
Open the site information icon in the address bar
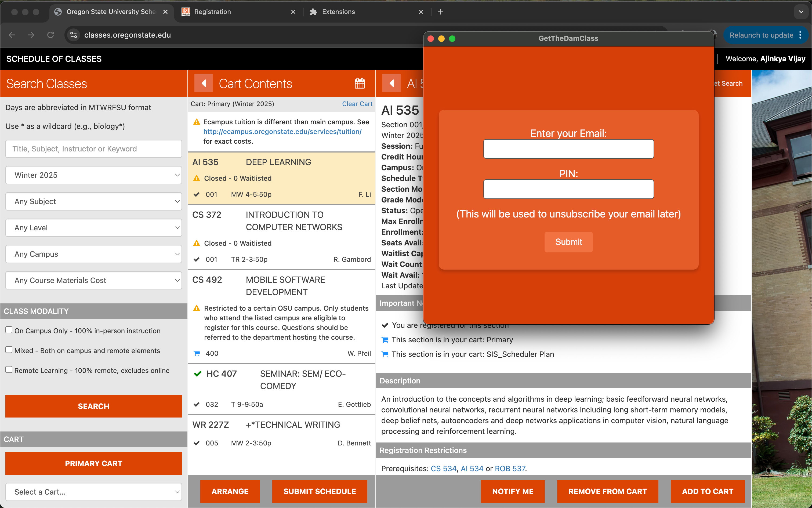point(74,35)
